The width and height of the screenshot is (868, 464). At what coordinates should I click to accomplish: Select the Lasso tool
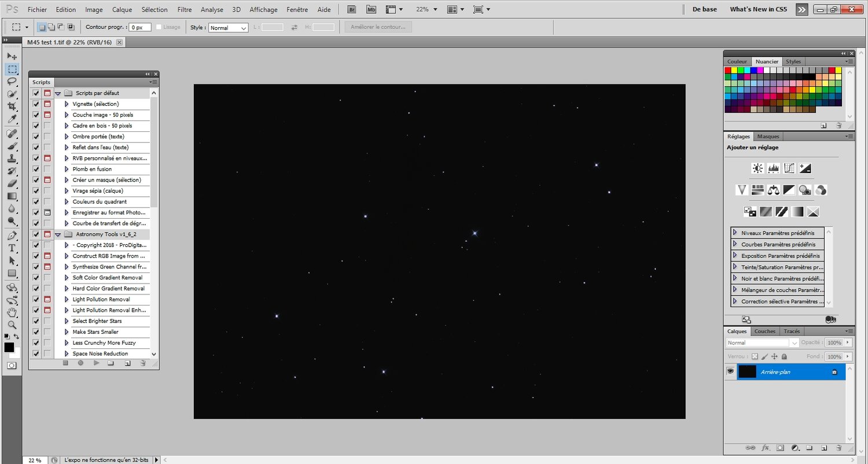[12, 82]
